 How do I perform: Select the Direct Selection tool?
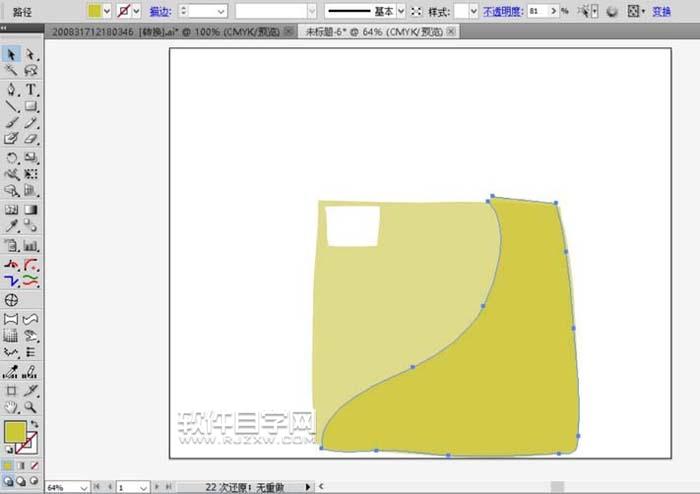tap(31, 54)
